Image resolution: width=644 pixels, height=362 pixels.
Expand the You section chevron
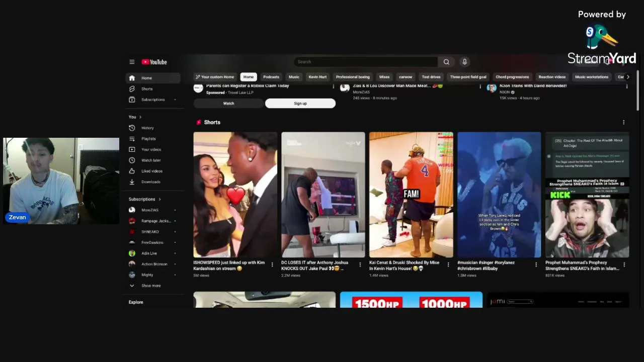[140, 117]
